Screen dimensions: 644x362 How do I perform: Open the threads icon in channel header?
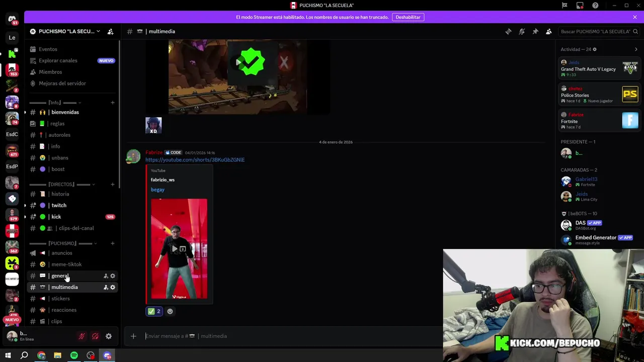[x=508, y=31]
